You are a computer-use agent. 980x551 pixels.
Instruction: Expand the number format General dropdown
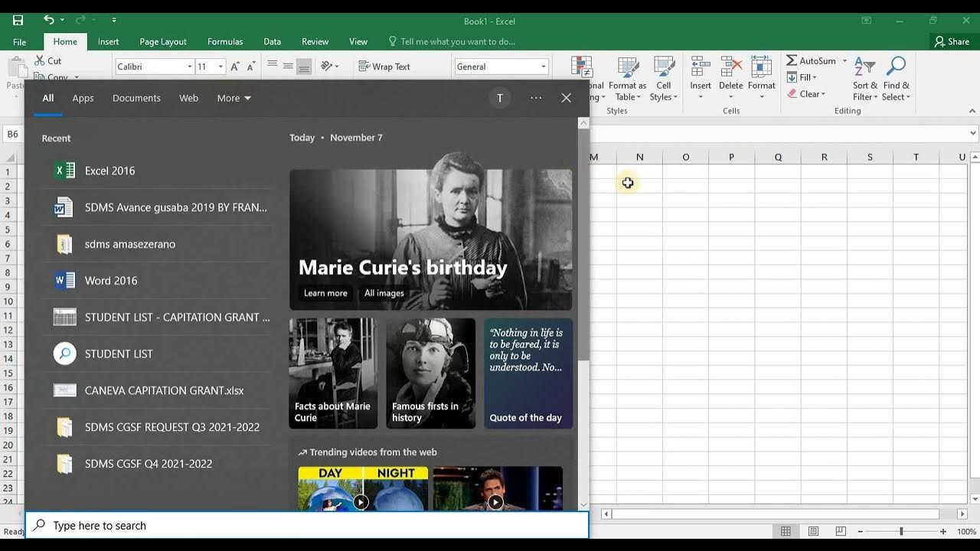click(544, 67)
